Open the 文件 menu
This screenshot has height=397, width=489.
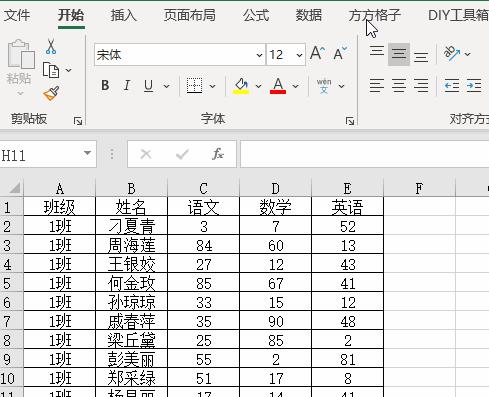[17, 15]
